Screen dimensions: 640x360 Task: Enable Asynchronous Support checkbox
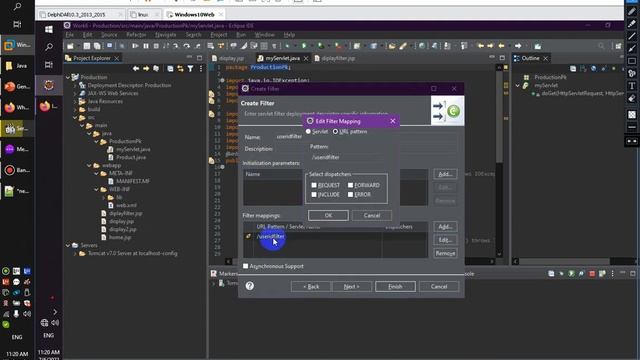245,266
